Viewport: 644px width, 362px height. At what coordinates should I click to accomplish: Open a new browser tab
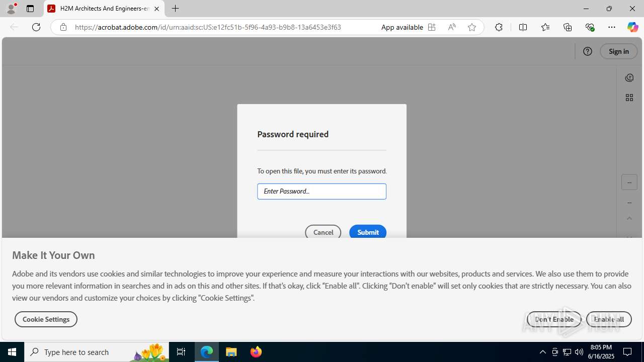[175, 9]
